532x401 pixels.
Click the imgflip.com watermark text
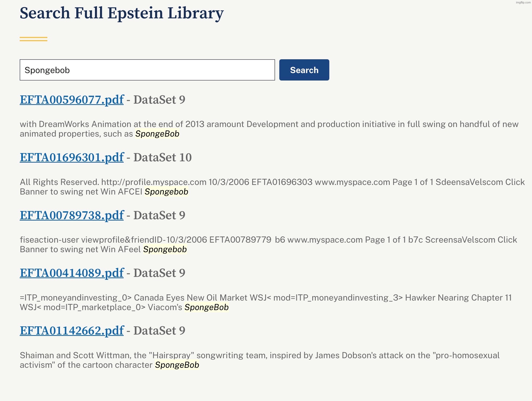(523, 2)
